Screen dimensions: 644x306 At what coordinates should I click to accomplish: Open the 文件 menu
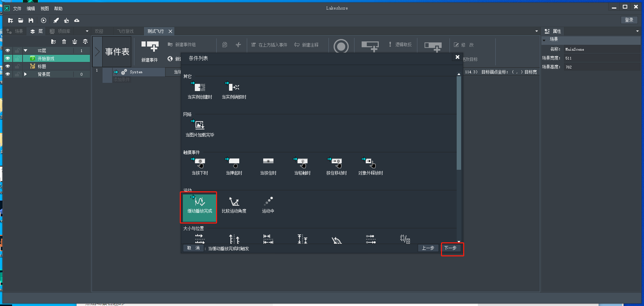click(17, 9)
